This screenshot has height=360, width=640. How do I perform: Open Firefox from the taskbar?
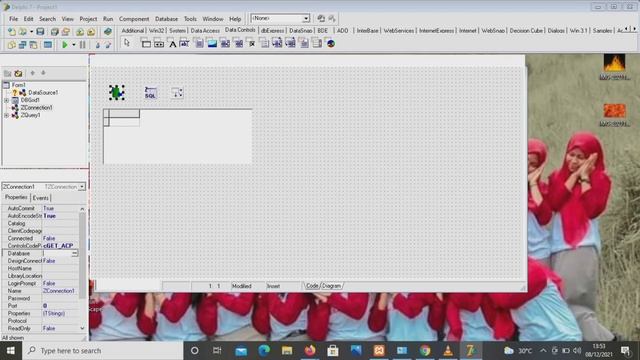pos(310,350)
